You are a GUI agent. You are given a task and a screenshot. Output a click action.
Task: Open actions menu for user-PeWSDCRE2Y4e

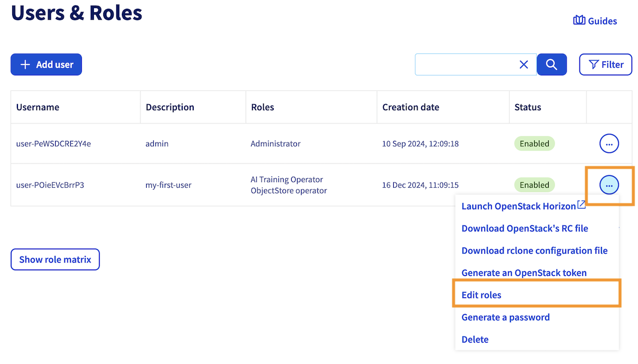(609, 143)
